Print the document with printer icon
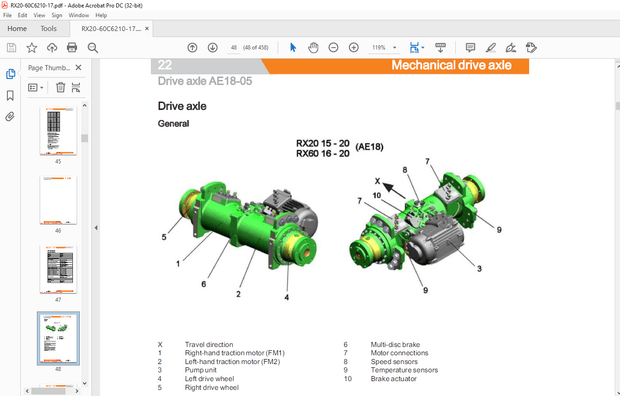 (x=72, y=48)
